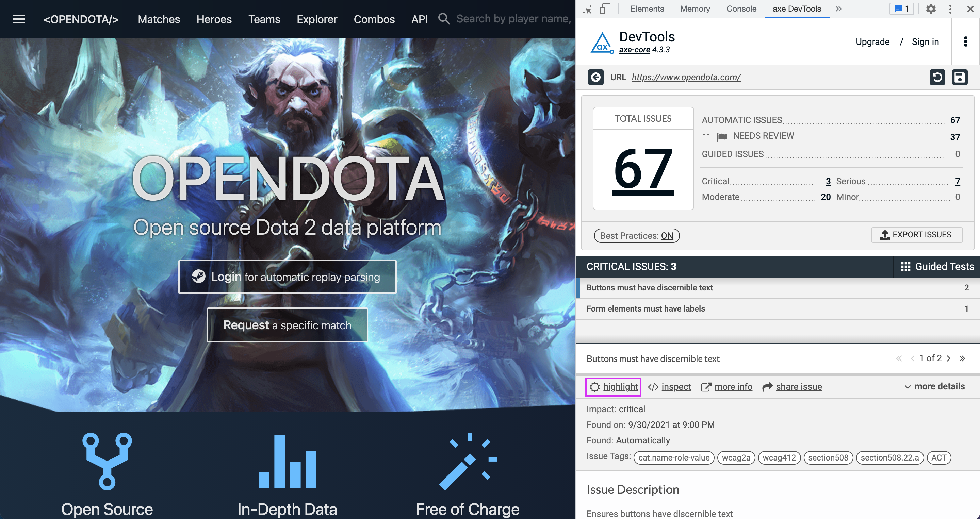Open DevTools settings gear

931,9
